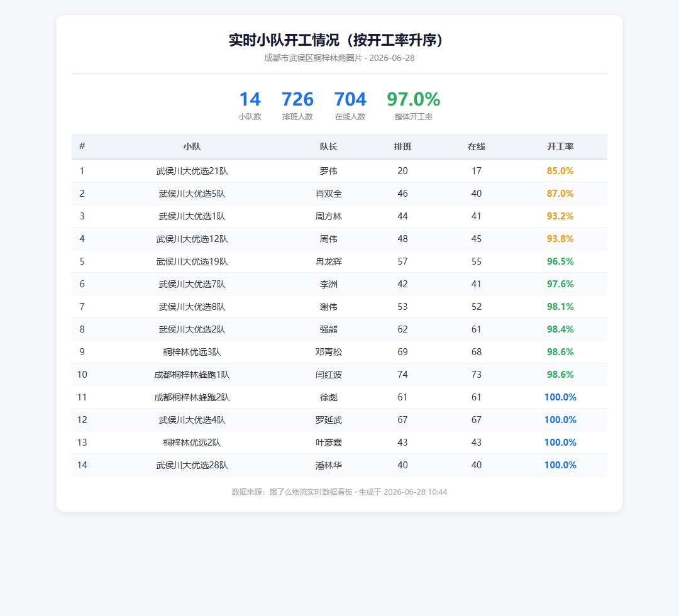Viewport: 679px width, 616px height.
Task: Click the 14 小队数 summary figure
Action: 250,105
